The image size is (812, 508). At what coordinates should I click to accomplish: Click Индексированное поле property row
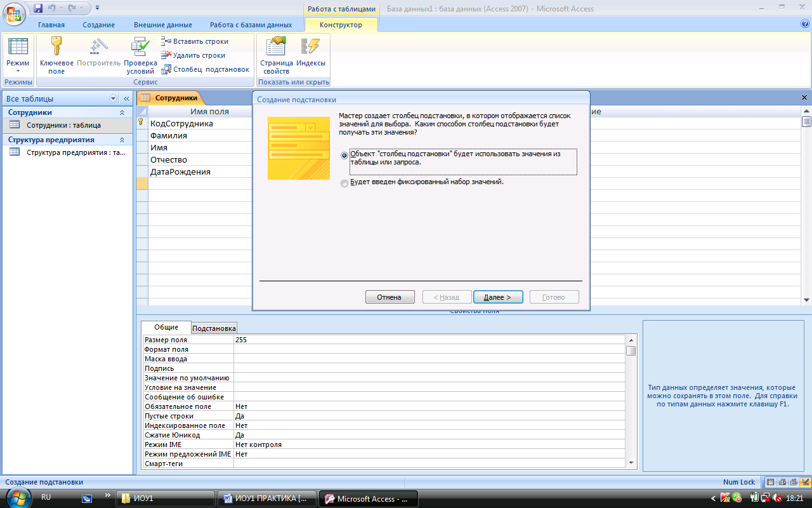point(384,425)
